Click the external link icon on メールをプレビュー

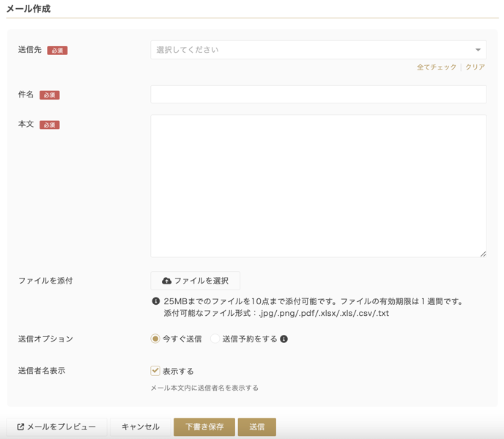click(21, 427)
